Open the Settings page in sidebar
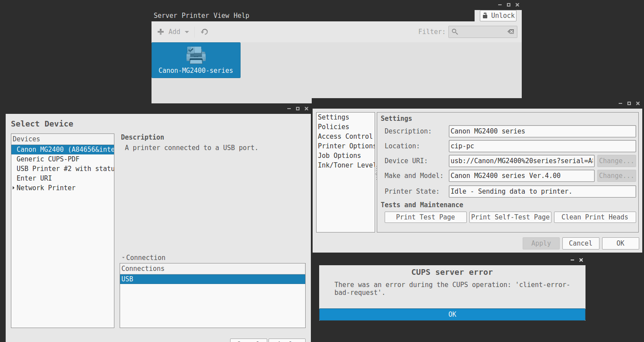644x342 pixels. (x=345, y=117)
